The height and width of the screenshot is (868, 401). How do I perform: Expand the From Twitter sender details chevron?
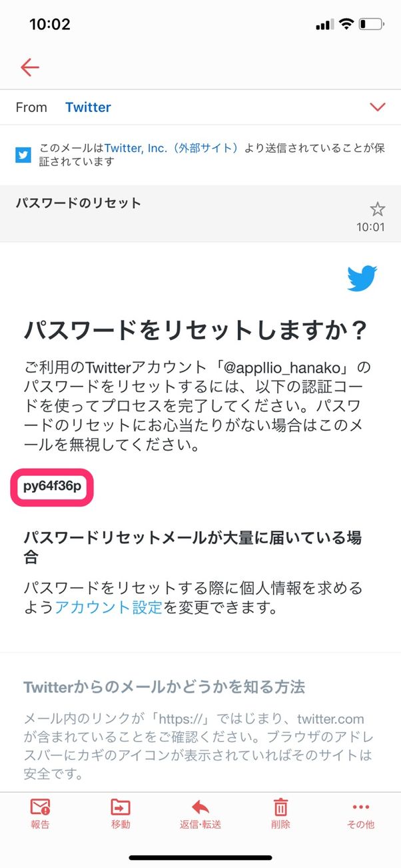(x=378, y=107)
